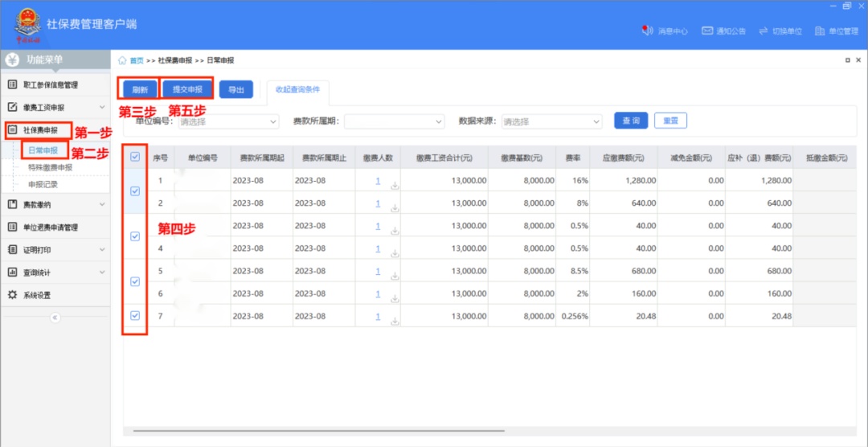The image size is (868, 447).
Task: Click the download icon in row 3
Action: click(x=395, y=231)
